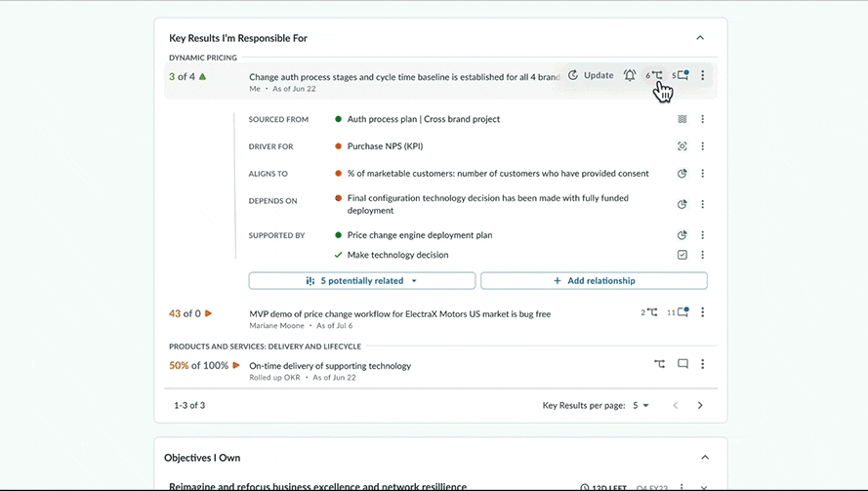Click the 1-3 of 3 pagination text
Viewport: 868px width, 491px height.
point(189,405)
